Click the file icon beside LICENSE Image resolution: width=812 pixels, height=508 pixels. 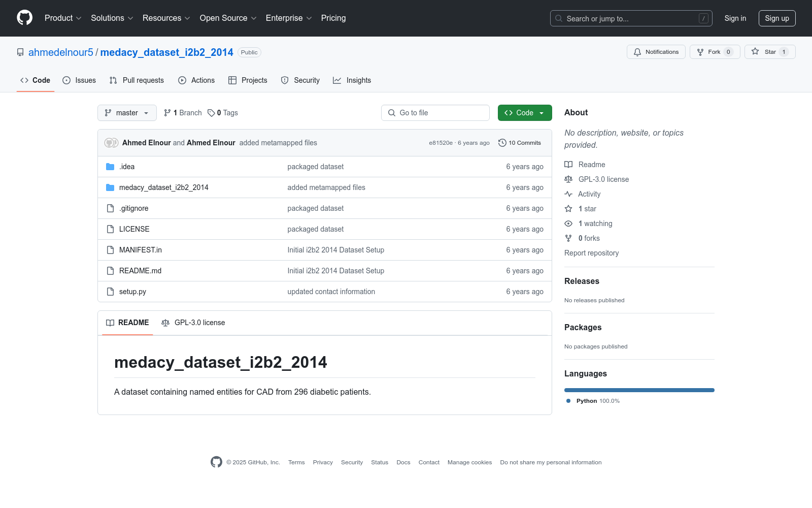tap(110, 229)
